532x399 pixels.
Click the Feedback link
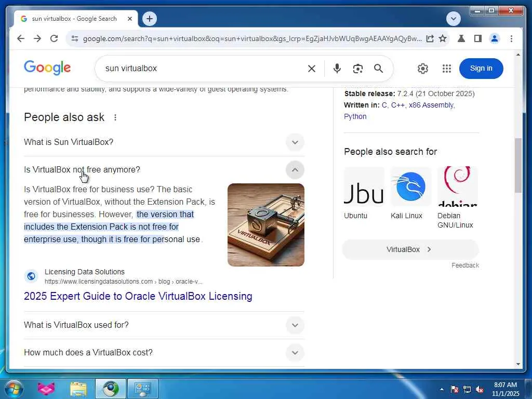point(465,265)
